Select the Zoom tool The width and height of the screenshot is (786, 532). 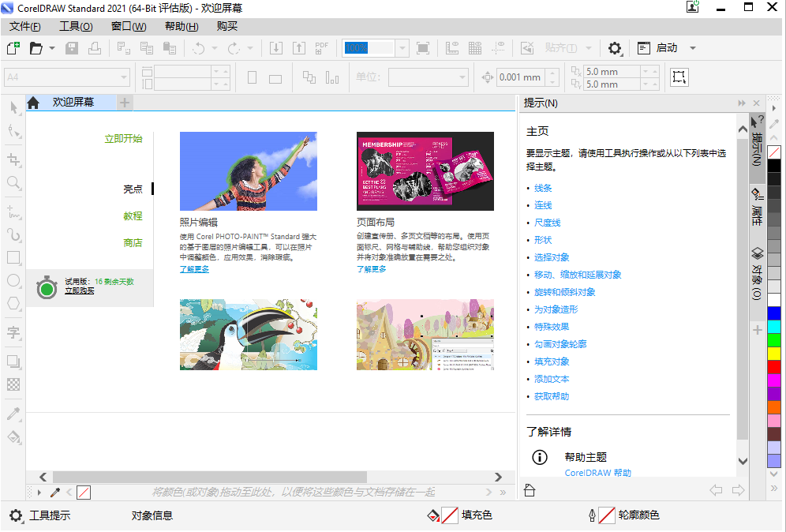pyautogui.click(x=13, y=184)
